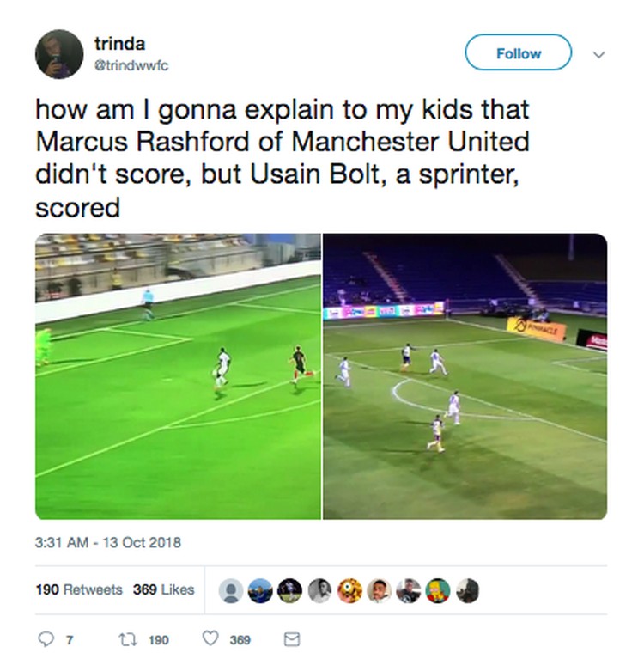View the 369 Likes list
This screenshot has width=644, height=665.
pyautogui.click(x=164, y=589)
